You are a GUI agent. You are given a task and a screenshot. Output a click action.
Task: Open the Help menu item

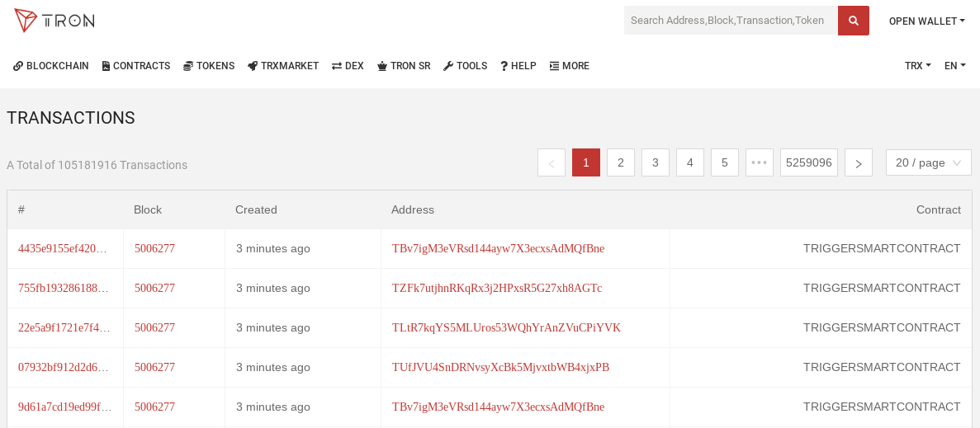518,65
